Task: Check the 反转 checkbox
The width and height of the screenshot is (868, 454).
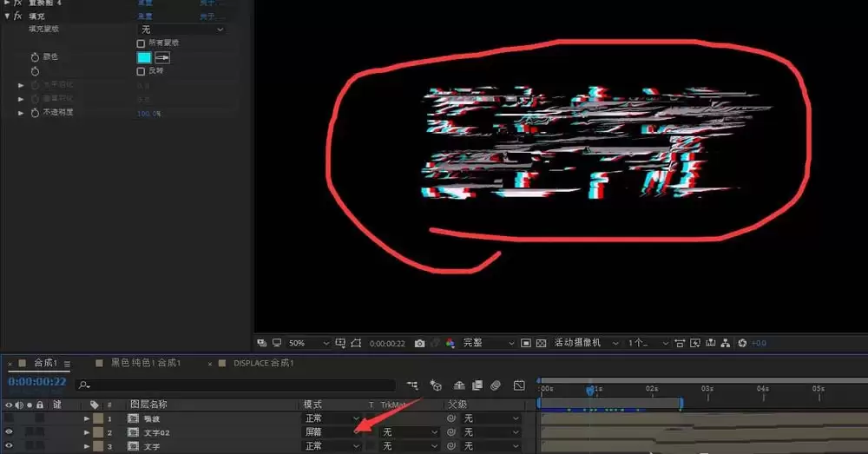Action: coord(141,71)
